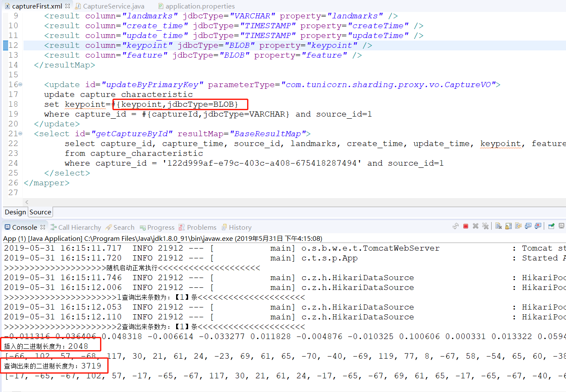Display the selected console
Screen dimensions: 566x392
pyautogui.click(x=561, y=227)
